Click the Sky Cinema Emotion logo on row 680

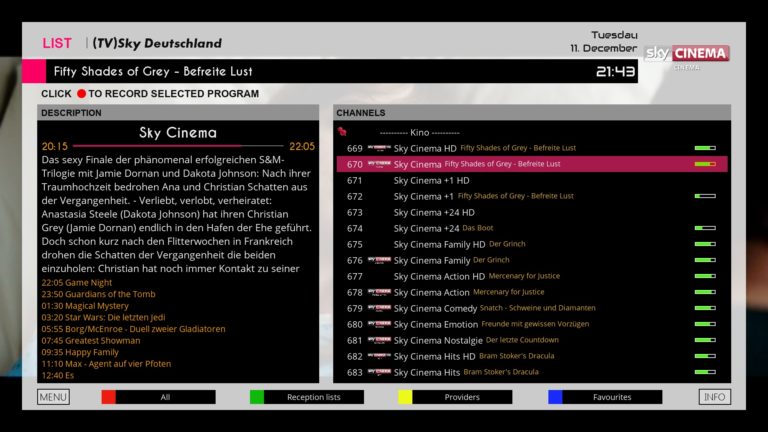pos(379,324)
